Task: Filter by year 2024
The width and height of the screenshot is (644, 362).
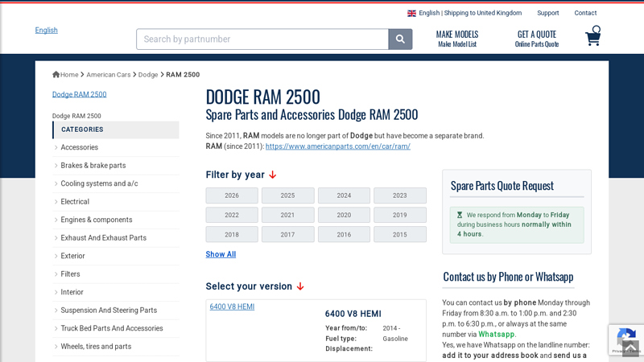Action: click(x=344, y=195)
